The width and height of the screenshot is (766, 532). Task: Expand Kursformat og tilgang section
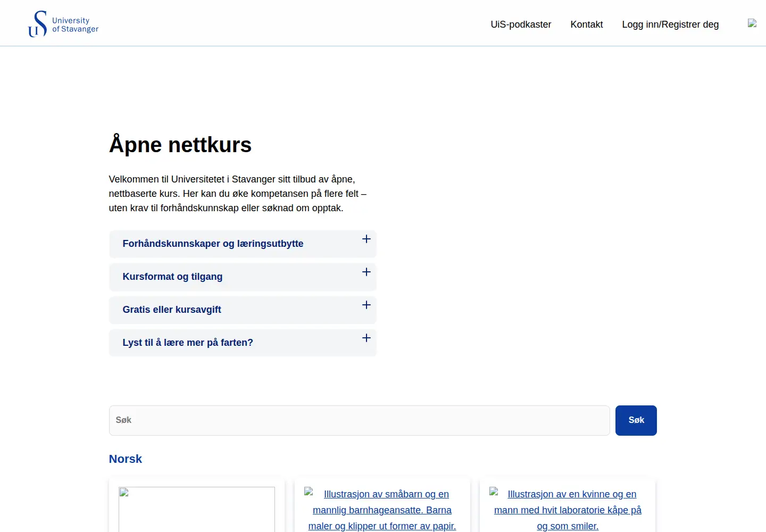click(x=243, y=277)
